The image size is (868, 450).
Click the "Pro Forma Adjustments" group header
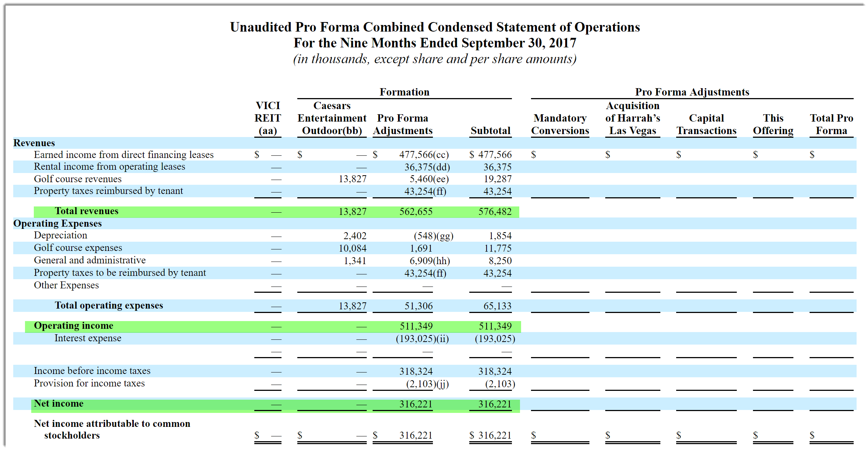click(692, 92)
